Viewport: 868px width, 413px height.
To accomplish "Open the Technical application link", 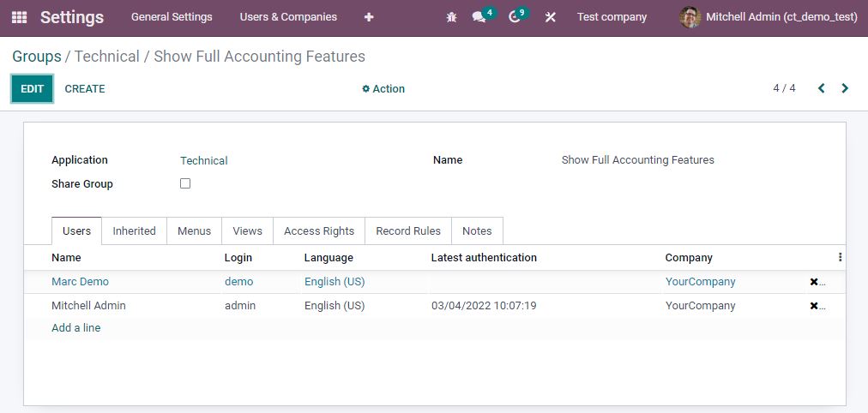I will 204,160.
